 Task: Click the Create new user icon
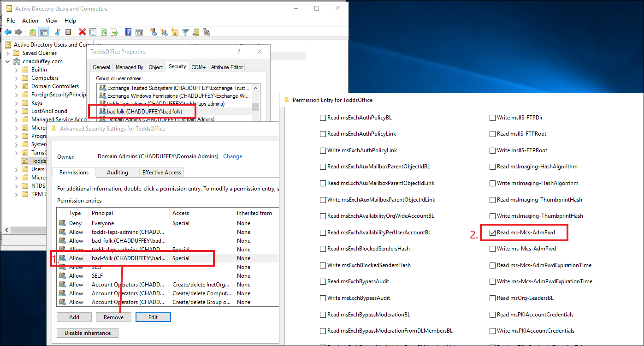(154, 32)
